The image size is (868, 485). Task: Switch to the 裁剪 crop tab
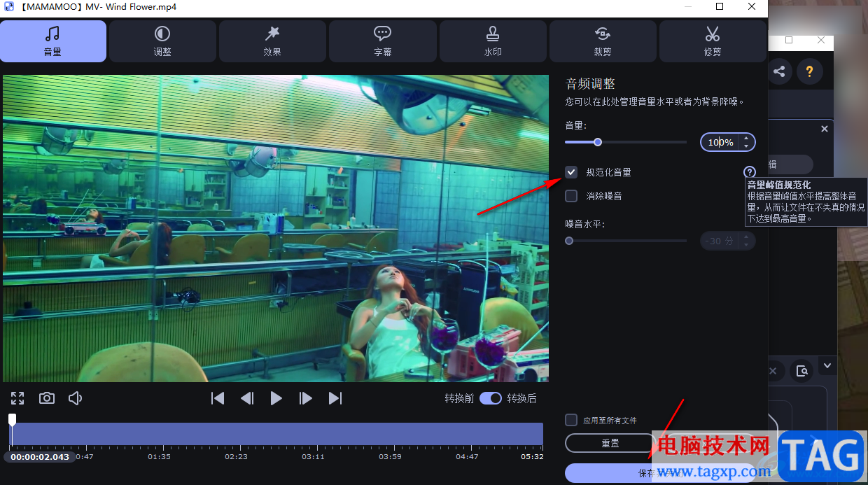point(603,41)
